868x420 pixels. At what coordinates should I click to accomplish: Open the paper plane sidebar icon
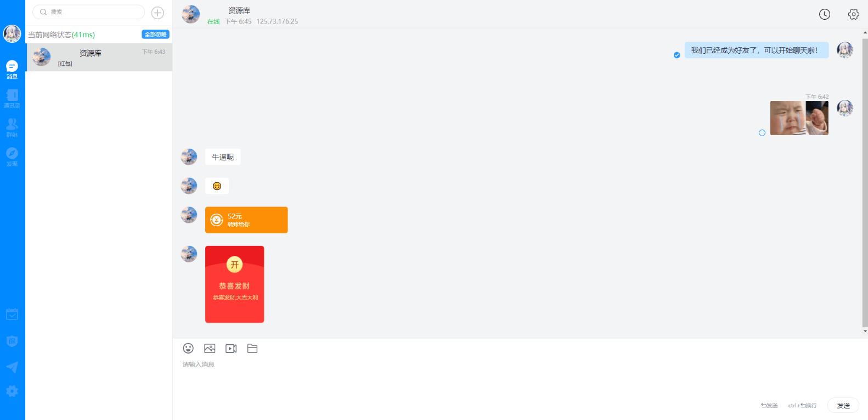coord(12,367)
